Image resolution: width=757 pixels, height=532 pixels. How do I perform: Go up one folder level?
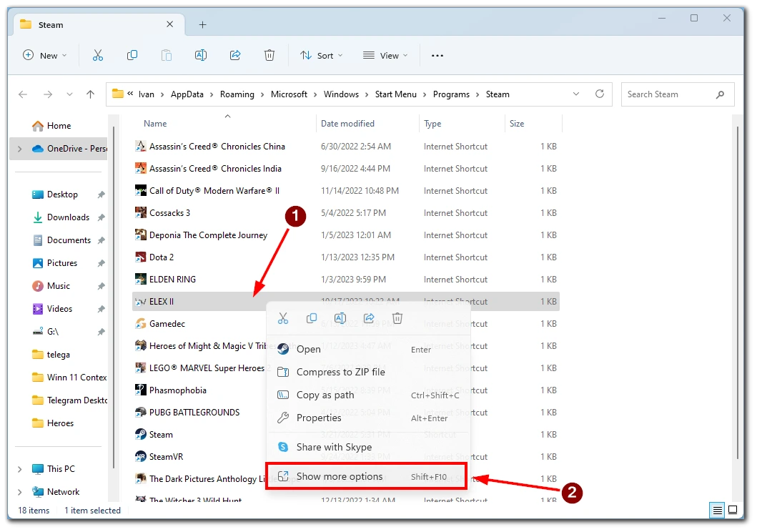click(x=90, y=94)
